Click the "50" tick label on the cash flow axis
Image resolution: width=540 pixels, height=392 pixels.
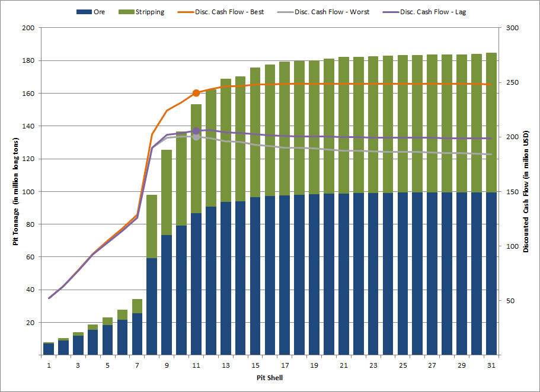click(x=510, y=300)
